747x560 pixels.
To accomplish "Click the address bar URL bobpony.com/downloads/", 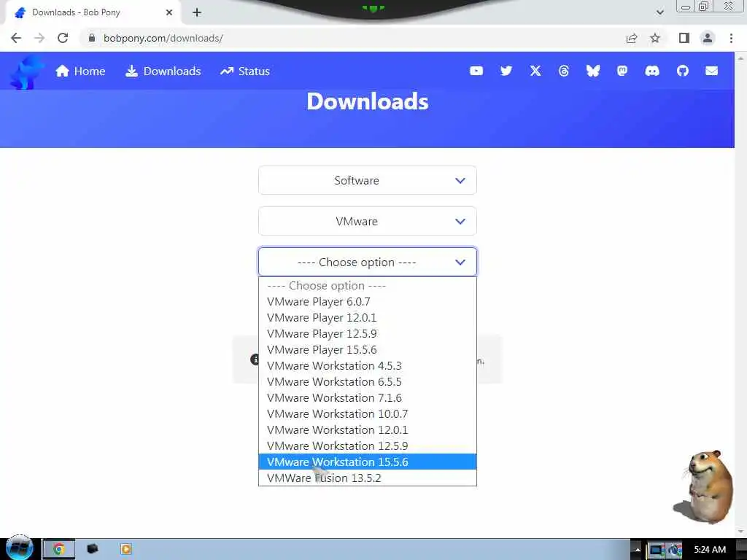I will [163, 38].
